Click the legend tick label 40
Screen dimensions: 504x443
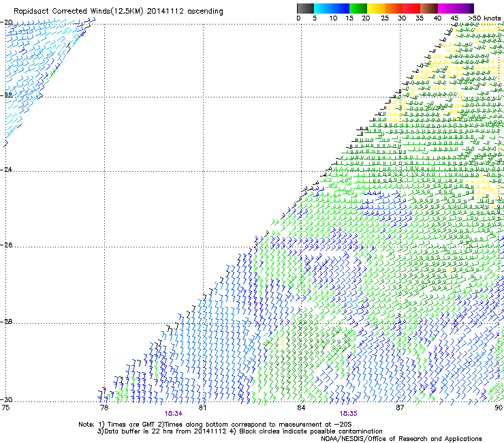pos(438,18)
